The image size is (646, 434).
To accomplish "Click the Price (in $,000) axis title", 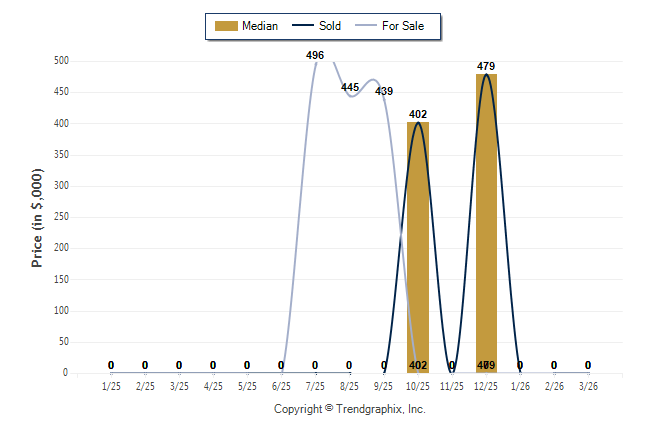I will (x=37, y=217).
